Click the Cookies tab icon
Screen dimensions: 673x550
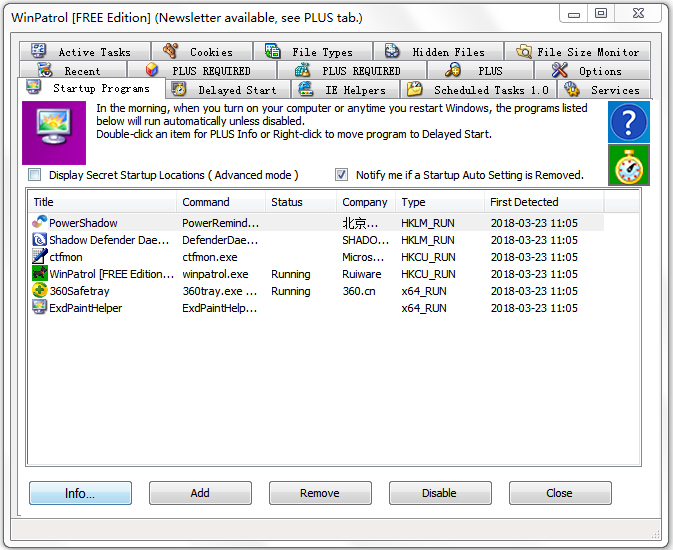(171, 51)
